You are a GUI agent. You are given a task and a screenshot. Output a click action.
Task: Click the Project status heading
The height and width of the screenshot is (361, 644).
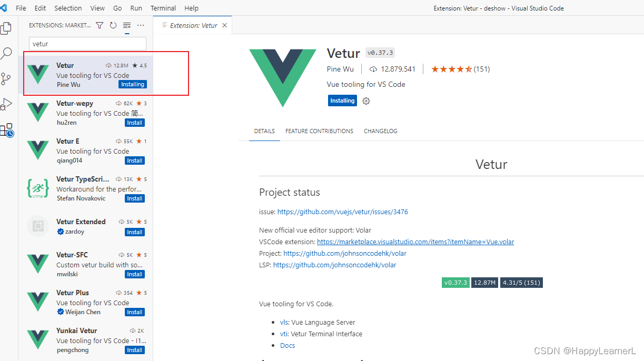click(290, 192)
